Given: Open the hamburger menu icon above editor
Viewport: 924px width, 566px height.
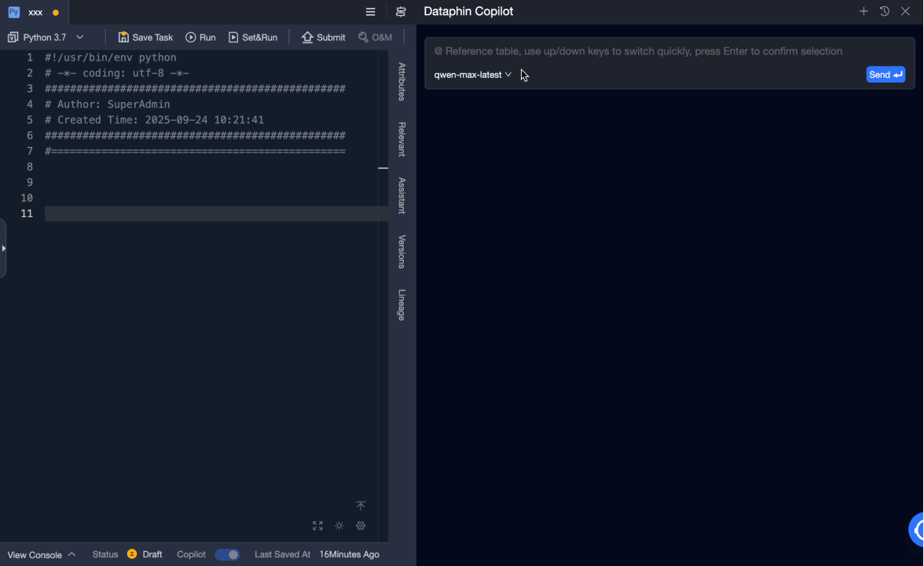Looking at the screenshot, I should (x=371, y=12).
